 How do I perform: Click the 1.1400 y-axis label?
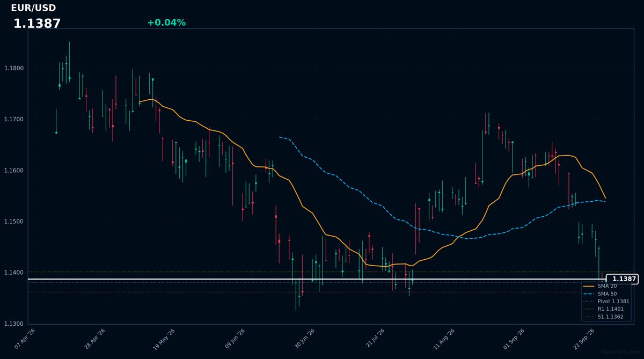point(13,273)
